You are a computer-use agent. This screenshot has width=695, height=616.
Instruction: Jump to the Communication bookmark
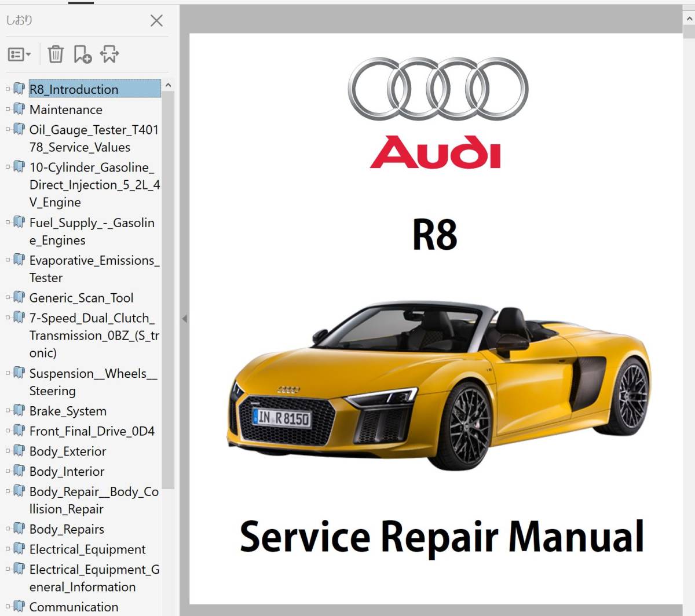click(x=74, y=607)
